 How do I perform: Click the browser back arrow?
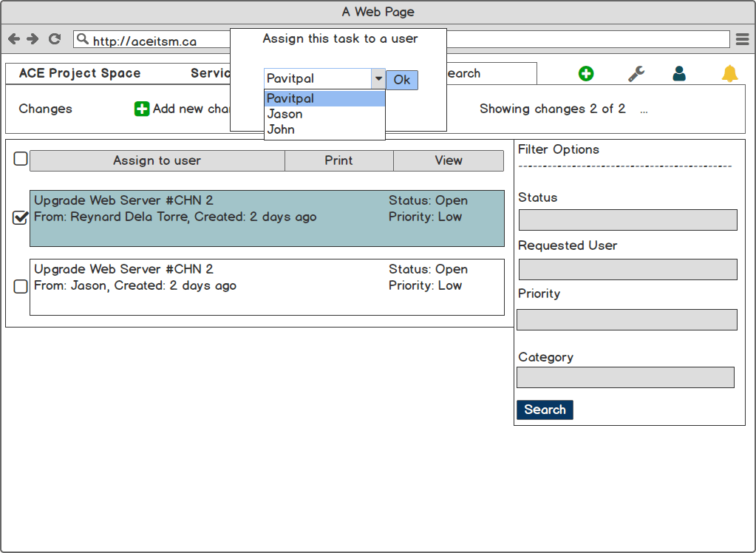[x=14, y=39]
